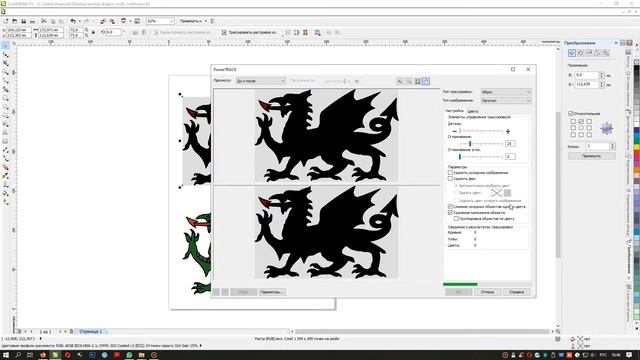Click the Отмена button

coord(487,292)
